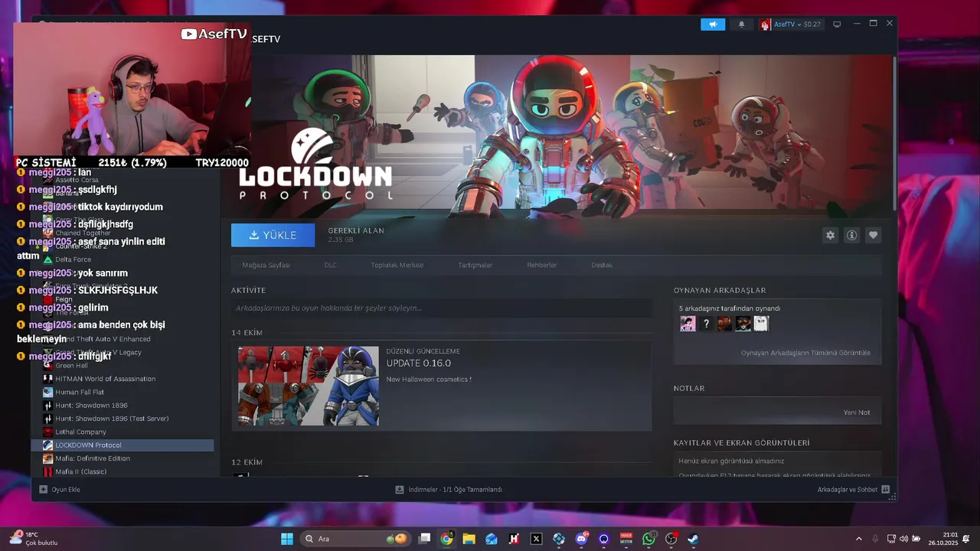Screen dimensions: 980x551
Task: Open File Explorer from the taskbar
Action: [469, 539]
